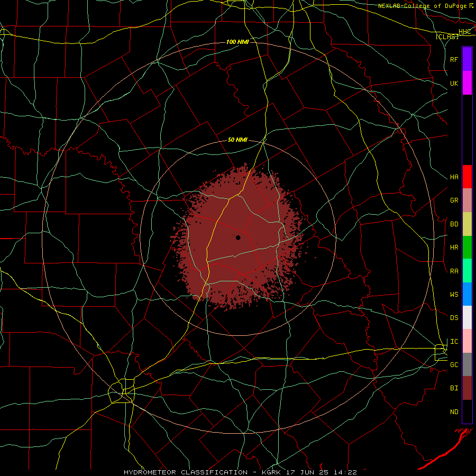Viewport: 476px width, 476px height.
Task: Click the HYDROMETEOR CLASSIFICATION caption text
Action: 186,472
